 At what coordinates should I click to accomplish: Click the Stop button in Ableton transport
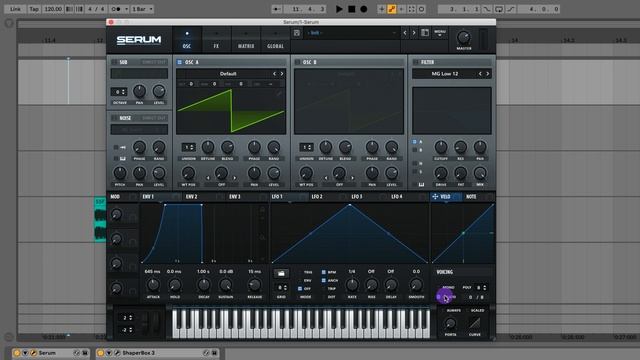(351, 9)
